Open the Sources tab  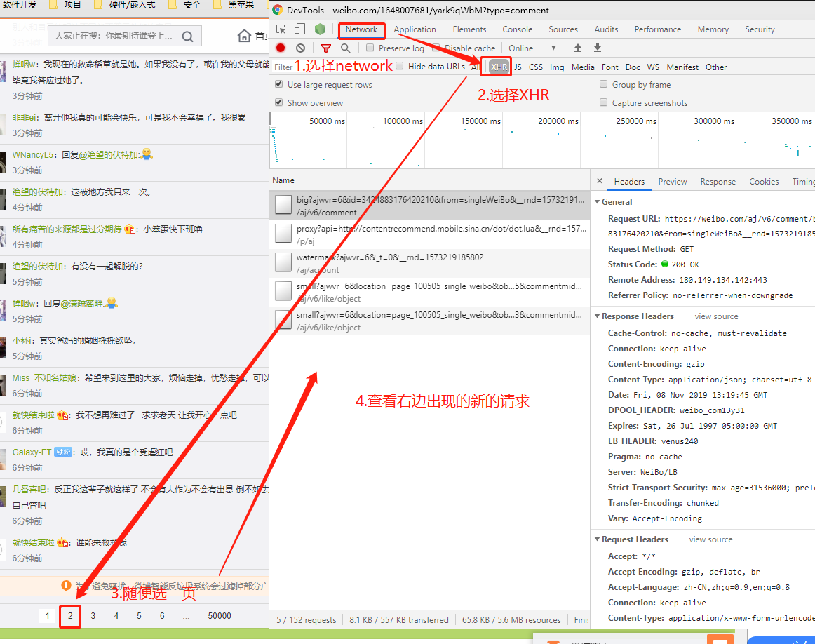pos(563,29)
